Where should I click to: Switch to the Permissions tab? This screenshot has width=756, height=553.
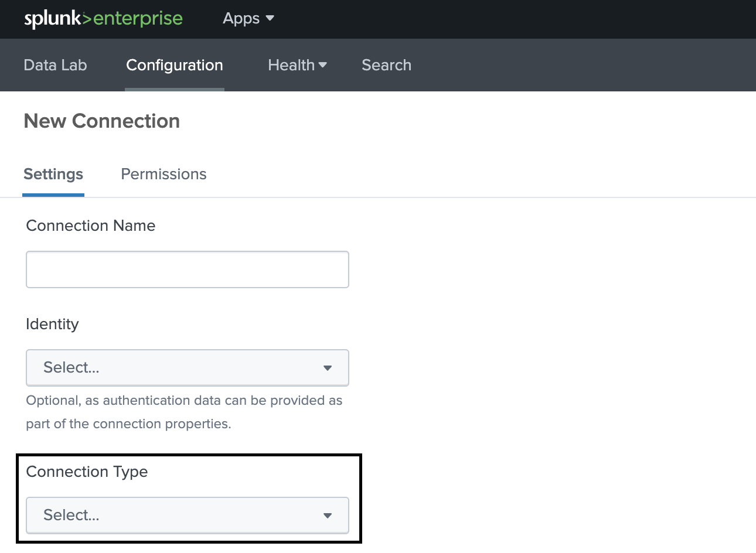coord(164,174)
